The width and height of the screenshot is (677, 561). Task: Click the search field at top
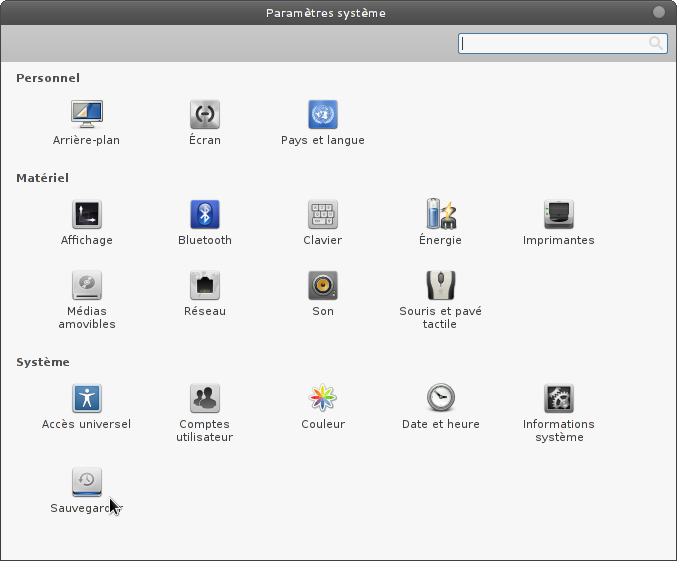pyautogui.click(x=555, y=43)
